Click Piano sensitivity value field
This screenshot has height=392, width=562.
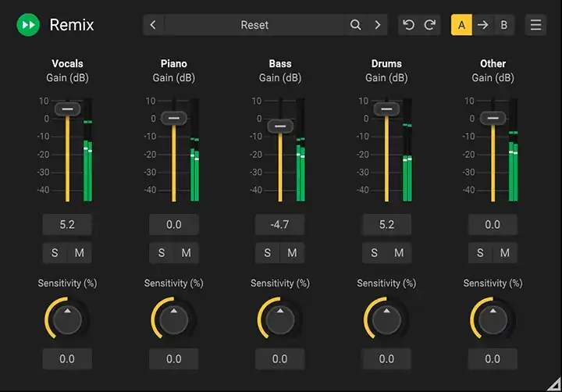pyautogui.click(x=174, y=358)
